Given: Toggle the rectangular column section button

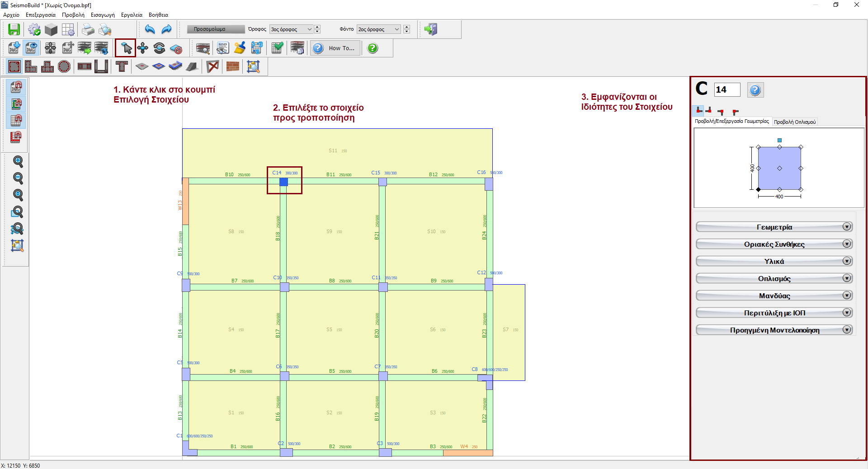Looking at the screenshot, I should (14, 66).
